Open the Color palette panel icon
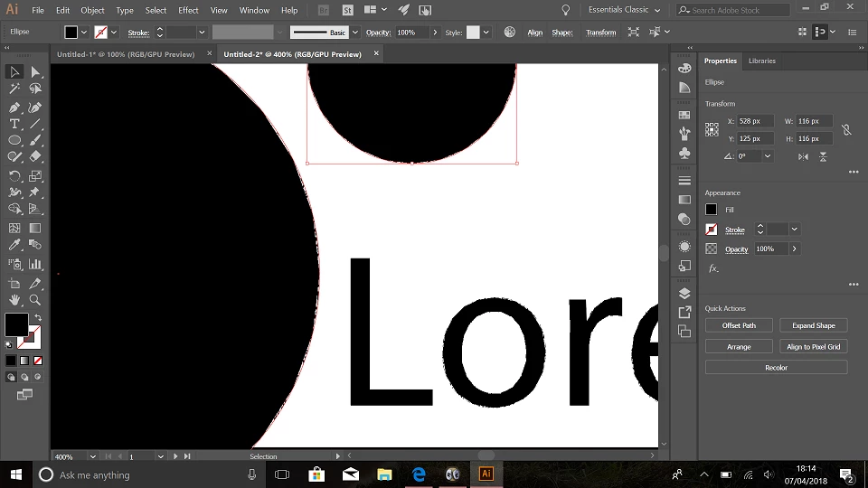The height and width of the screenshot is (488, 868). point(684,68)
